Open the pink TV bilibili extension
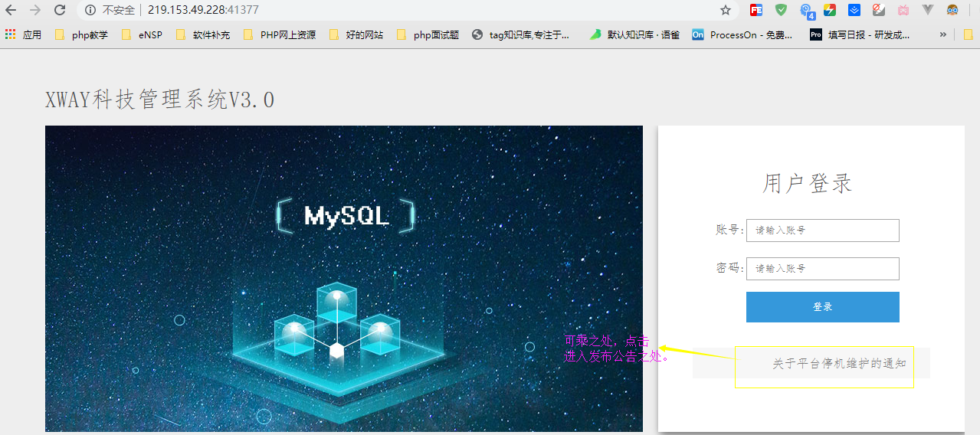The height and width of the screenshot is (435, 980). (903, 10)
